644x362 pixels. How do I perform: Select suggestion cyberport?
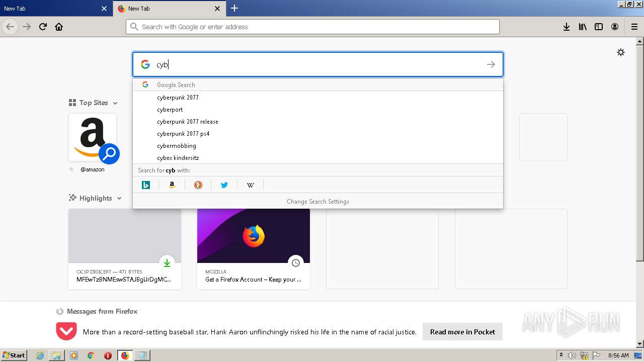pos(318,110)
